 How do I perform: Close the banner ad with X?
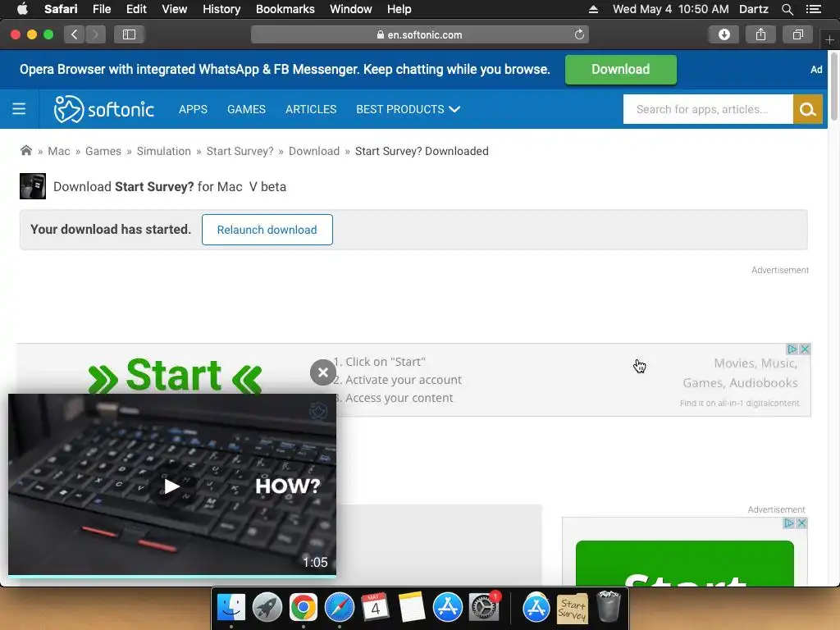tap(805, 349)
